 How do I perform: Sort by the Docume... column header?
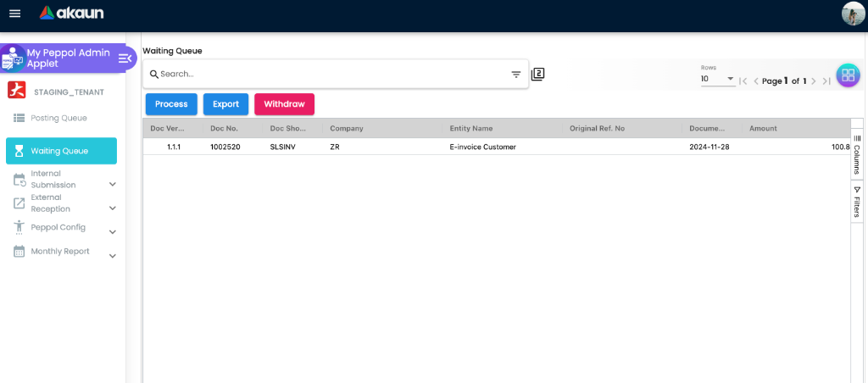click(x=712, y=129)
